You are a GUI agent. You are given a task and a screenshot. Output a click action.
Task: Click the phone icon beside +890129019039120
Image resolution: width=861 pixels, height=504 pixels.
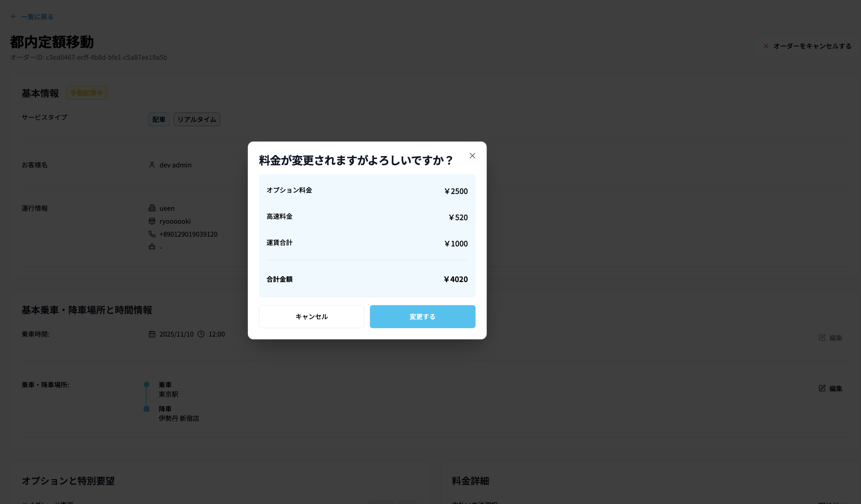pyautogui.click(x=152, y=234)
